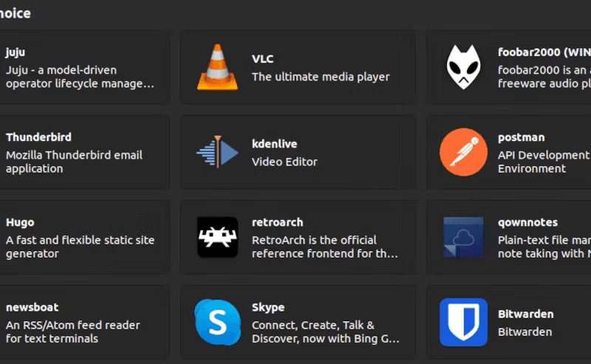Open the Hugo app title
The image size is (591, 364).
click(x=20, y=222)
